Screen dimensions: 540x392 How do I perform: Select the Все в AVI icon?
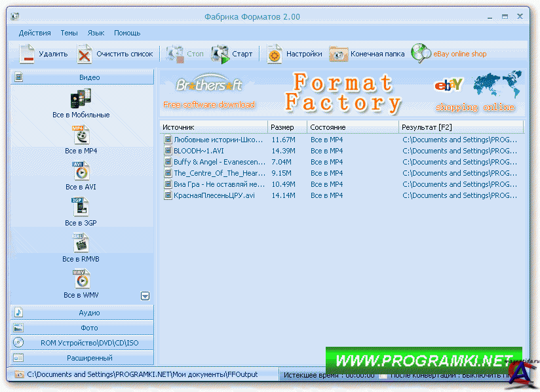pos(81,171)
